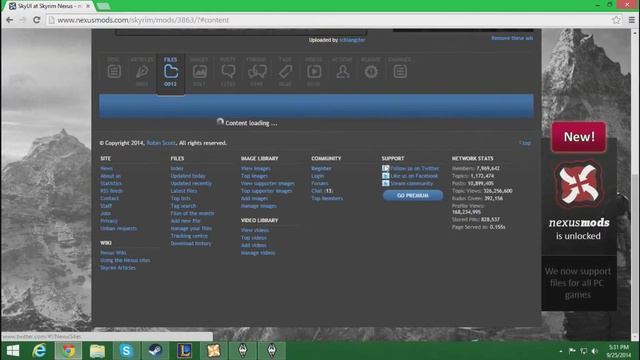The image size is (640, 360).
Task: Open the Windows Start button
Action: click(13, 351)
